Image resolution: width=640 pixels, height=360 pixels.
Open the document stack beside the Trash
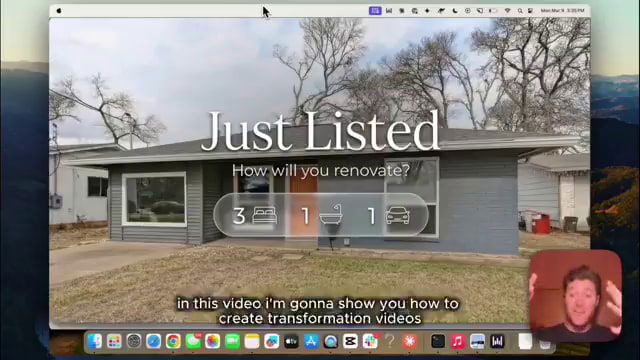(525, 341)
